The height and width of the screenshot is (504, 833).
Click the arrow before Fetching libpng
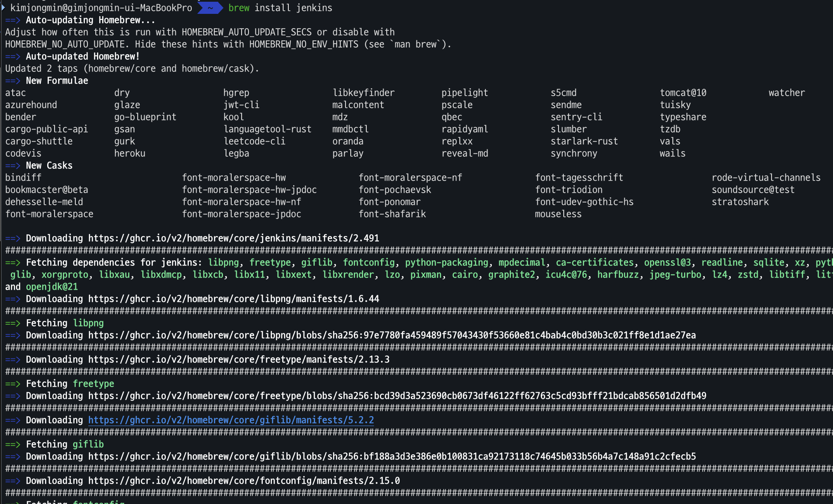tap(13, 323)
